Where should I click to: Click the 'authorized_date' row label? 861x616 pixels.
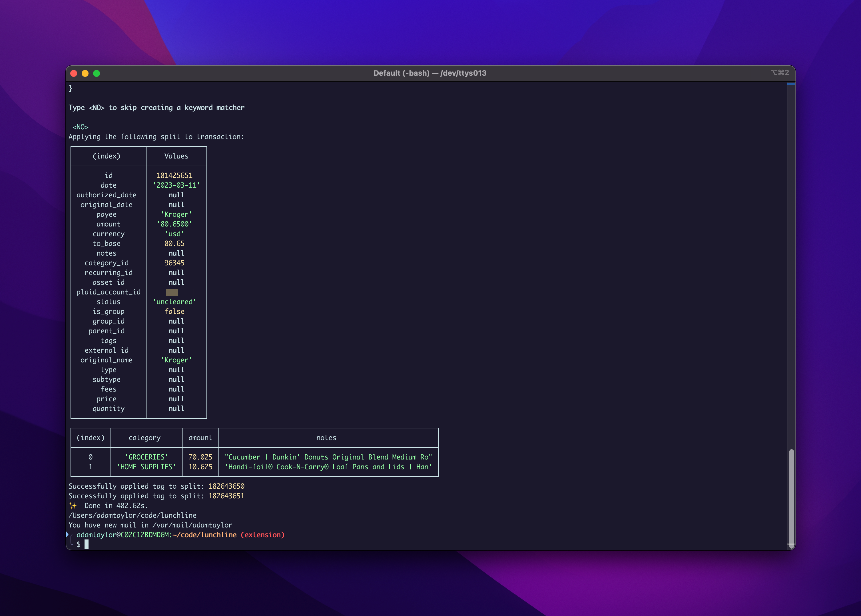point(107,194)
